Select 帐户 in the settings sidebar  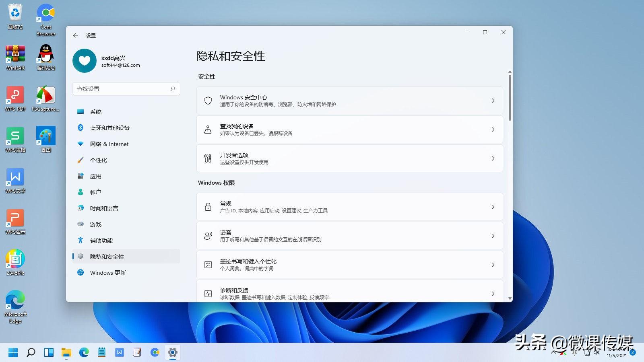coord(96,192)
